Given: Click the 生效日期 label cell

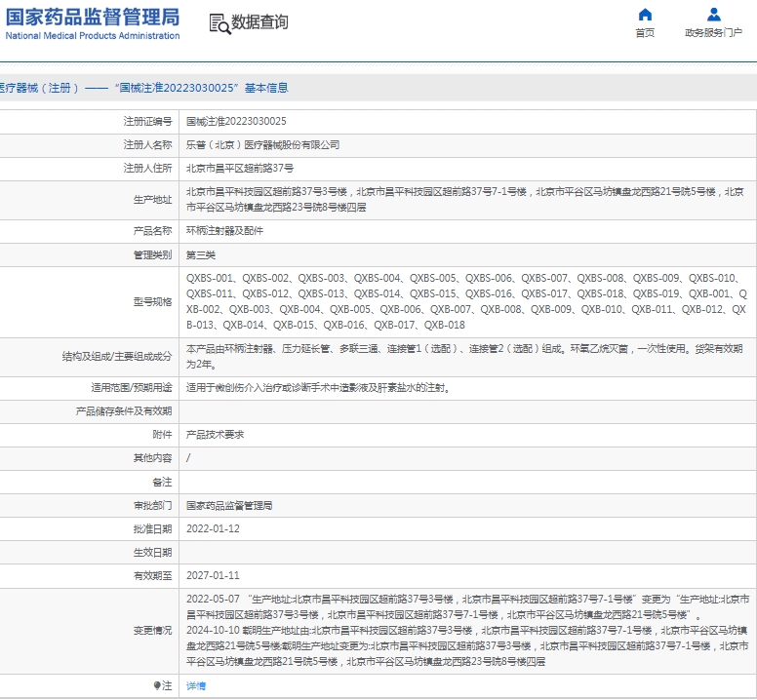Looking at the screenshot, I should (90, 552).
